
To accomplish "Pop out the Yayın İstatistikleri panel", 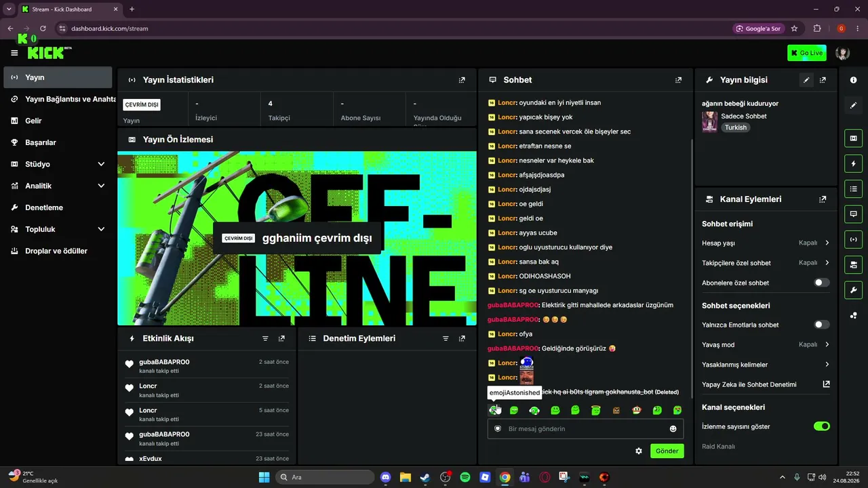I will (x=462, y=80).
